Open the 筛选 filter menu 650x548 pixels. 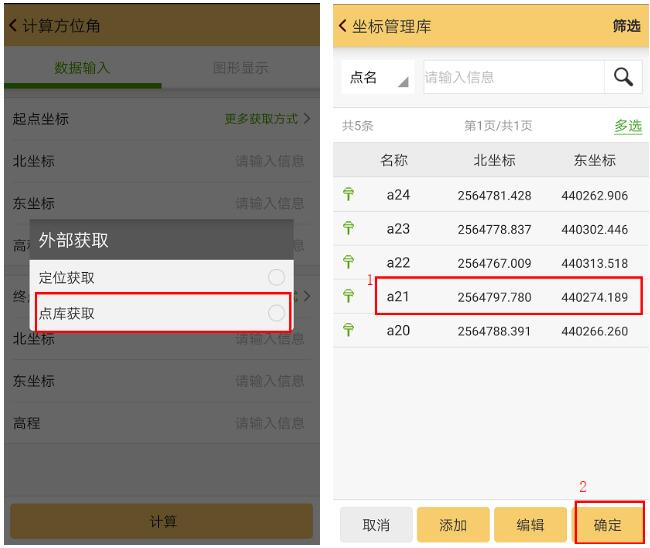626,26
